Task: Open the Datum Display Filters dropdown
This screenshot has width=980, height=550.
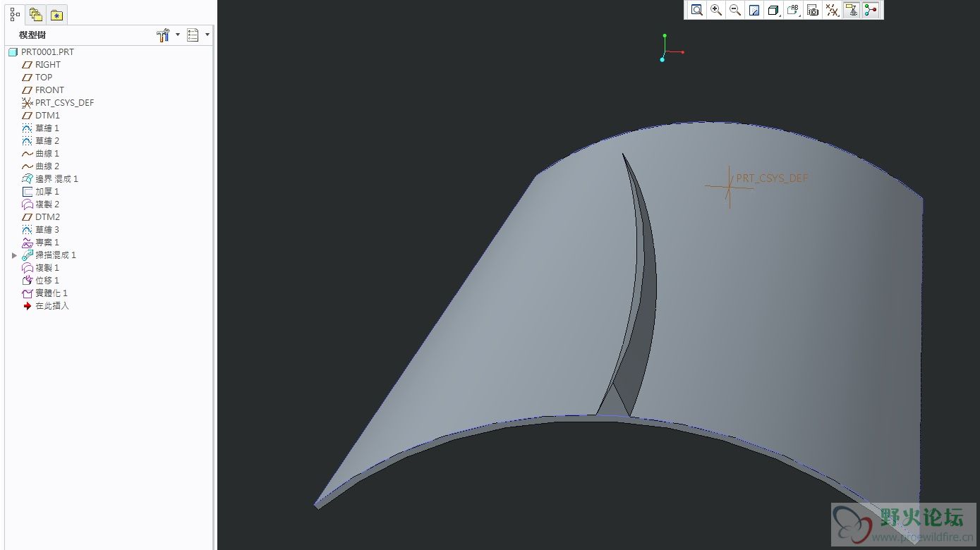Action: coord(833,10)
